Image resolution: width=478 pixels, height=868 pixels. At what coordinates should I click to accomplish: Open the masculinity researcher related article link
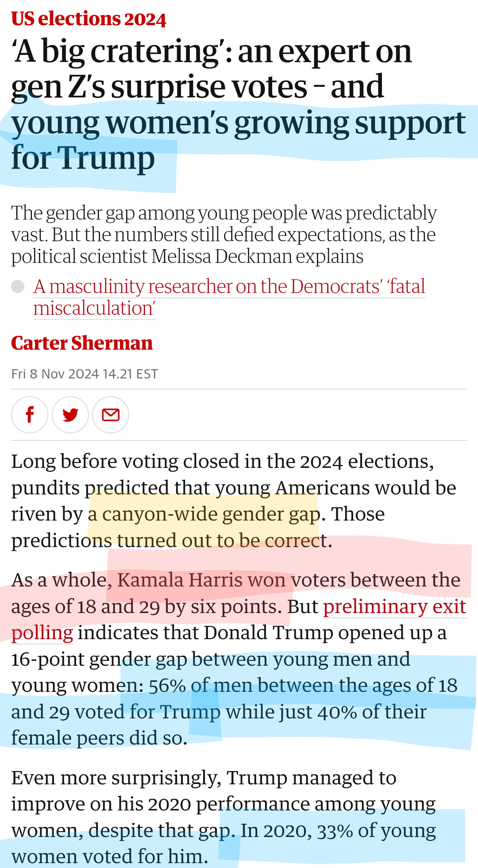[229, 297]
